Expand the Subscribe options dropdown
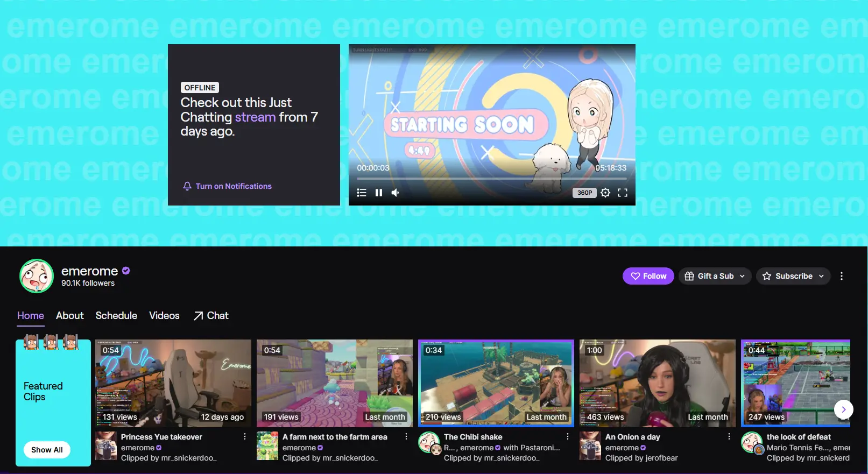Image resolution: width=868 pixels, height=474 pixels. (x=793, y=276)
